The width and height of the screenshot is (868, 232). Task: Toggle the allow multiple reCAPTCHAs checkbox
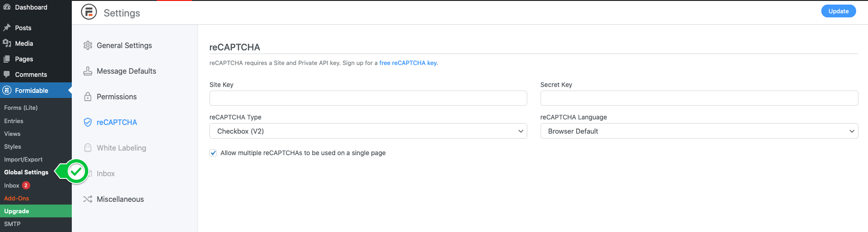pos(213,153)
